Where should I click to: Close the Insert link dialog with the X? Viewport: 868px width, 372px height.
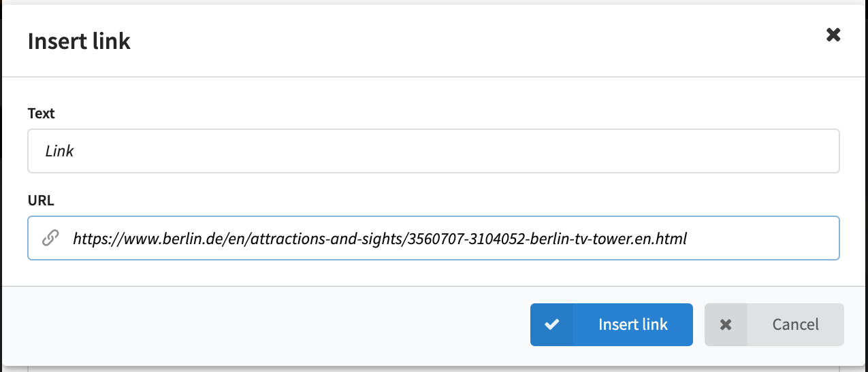833,35
